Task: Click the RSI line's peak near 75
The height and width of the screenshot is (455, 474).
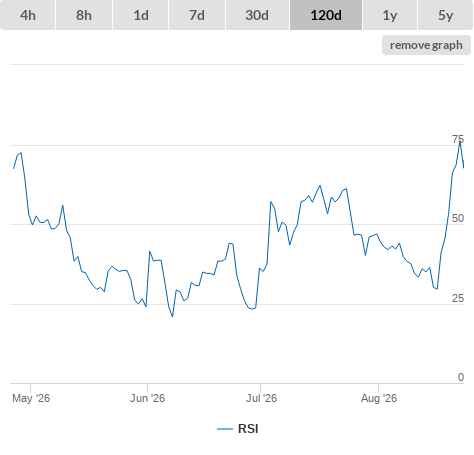Action: [460, 142]
